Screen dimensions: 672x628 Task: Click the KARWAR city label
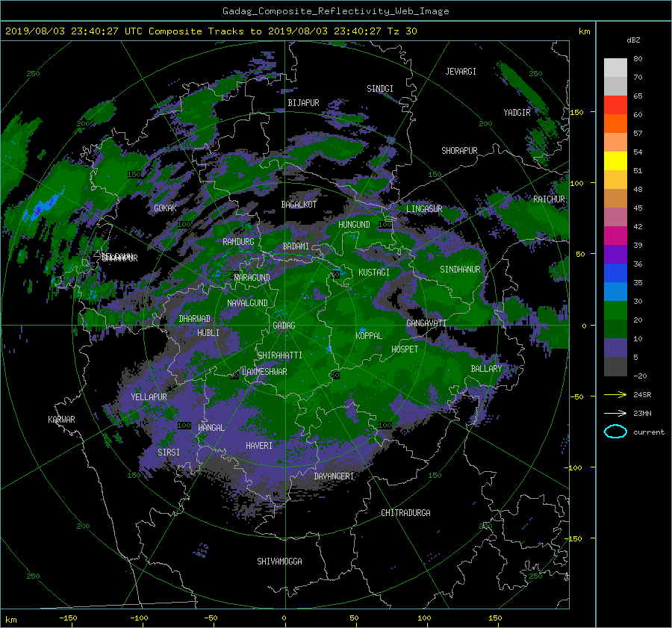pos(61,419)
